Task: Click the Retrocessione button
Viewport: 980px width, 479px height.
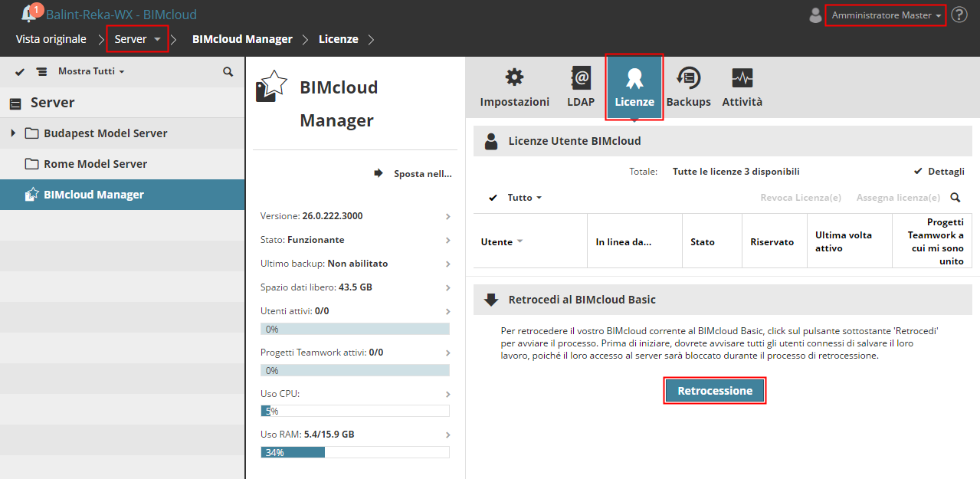Action: (715, 391)
